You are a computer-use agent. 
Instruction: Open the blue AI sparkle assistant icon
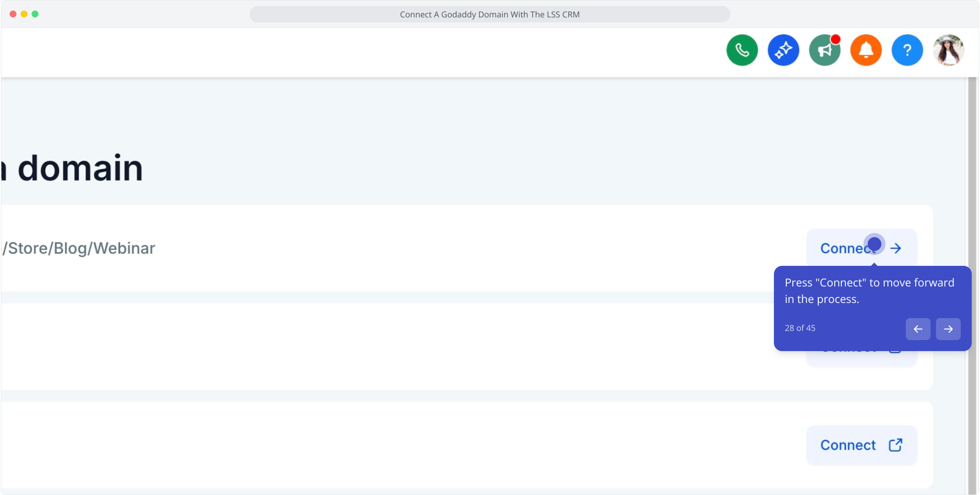pyautogui.click(x=783, y=50)
